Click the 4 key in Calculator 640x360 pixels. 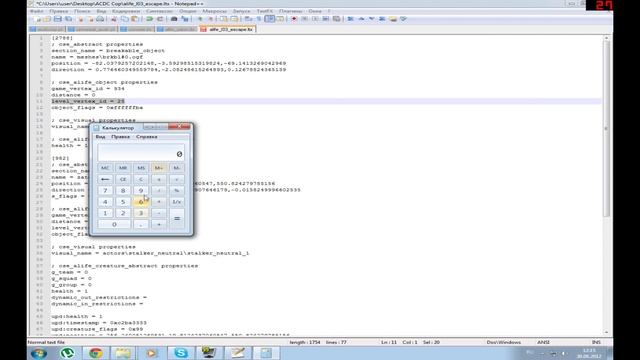[105, 202]
